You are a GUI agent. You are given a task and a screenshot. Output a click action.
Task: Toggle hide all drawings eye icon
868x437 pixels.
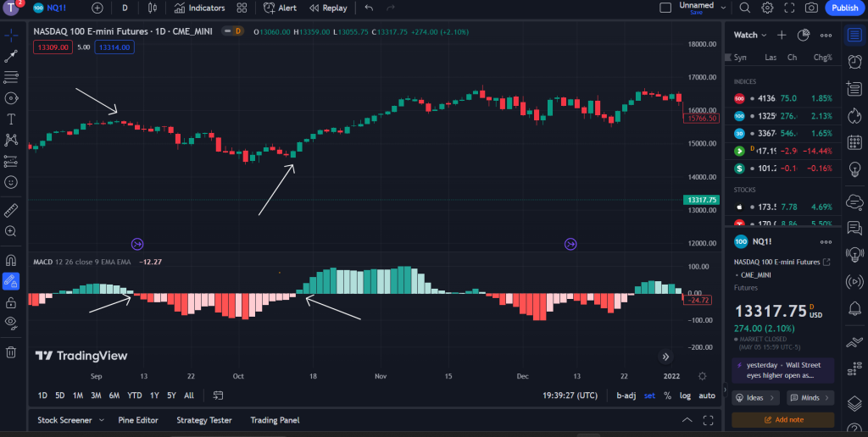(x=11, y=322)
